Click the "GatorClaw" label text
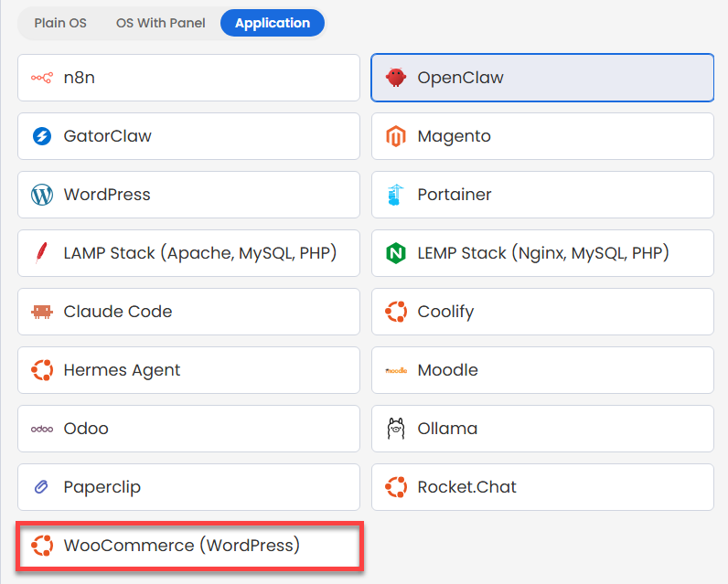 (x=107, y=136)
